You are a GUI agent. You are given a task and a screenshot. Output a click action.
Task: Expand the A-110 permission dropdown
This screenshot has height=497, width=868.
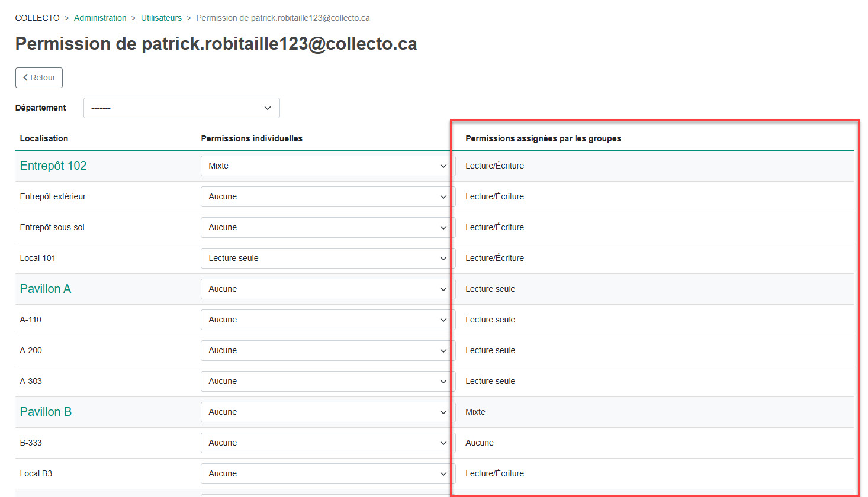[x=327, y=320]
